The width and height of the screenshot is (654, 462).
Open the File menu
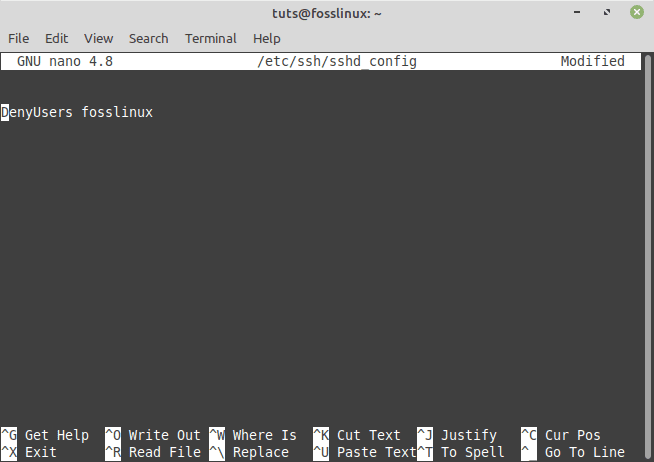point(18,38)
